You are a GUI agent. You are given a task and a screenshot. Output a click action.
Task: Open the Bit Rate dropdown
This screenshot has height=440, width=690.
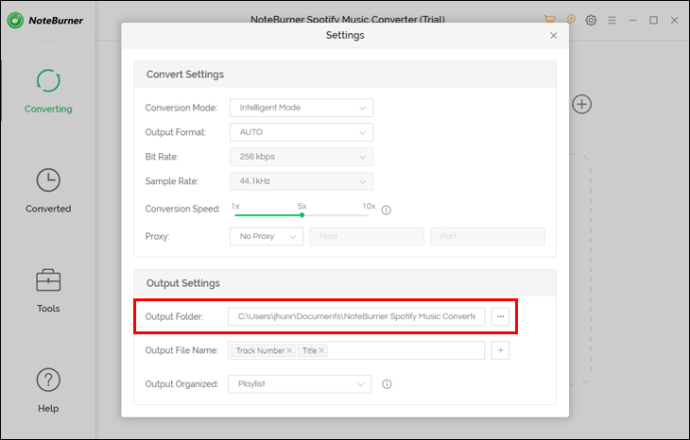tap(301, 157)
